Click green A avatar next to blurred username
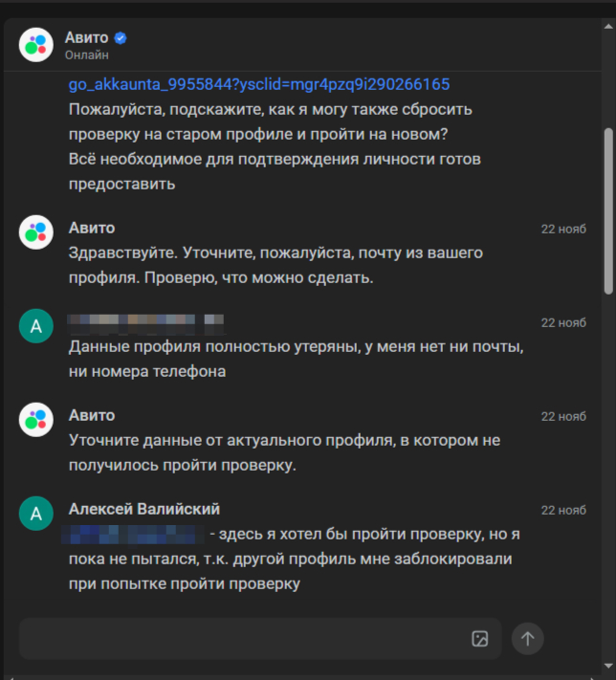This screenshot has height=680, width=616. tap(36, 326)
